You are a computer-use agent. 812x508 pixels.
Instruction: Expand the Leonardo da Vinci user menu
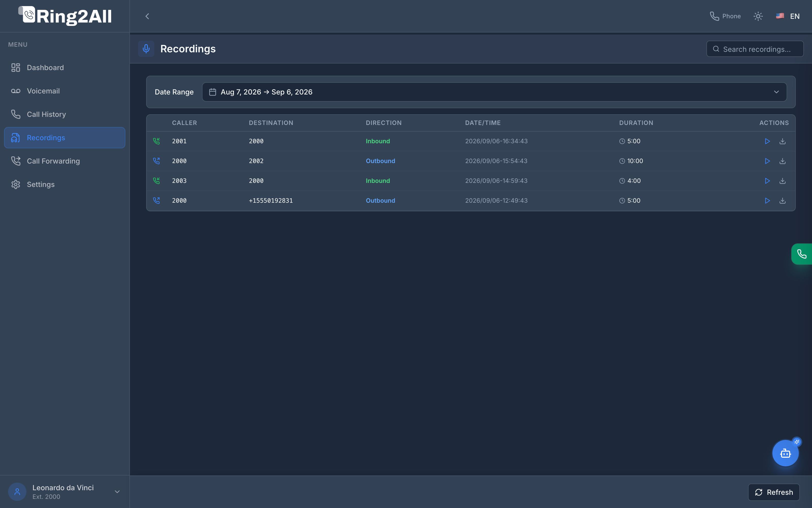64,492
